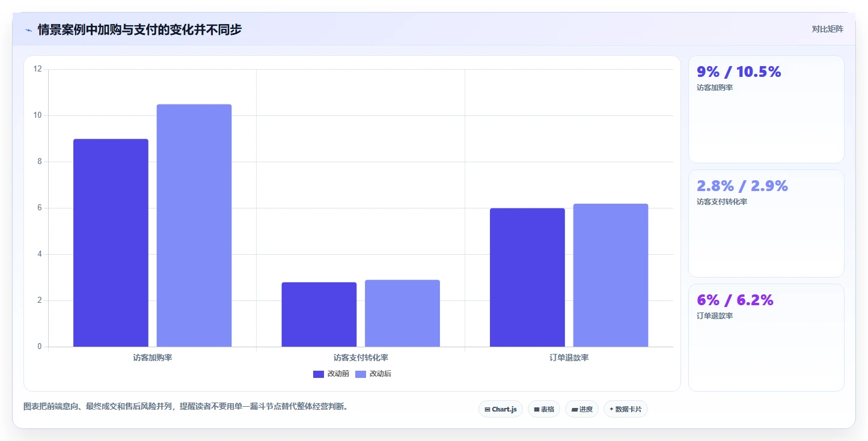Click the 改动后 bar for 订单退款率

tap(611, 275)
